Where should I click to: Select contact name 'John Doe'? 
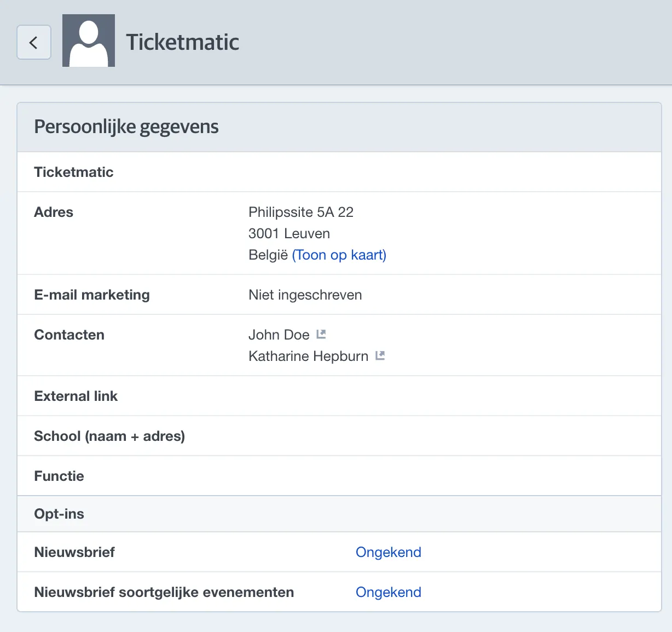[279, 335]
